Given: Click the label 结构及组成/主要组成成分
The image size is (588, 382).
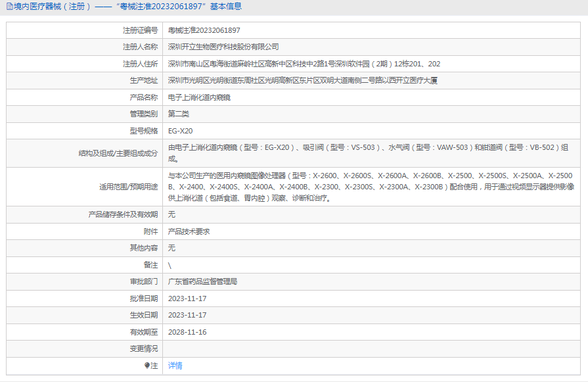Looking at the screenshot, I should click(118, 153).
